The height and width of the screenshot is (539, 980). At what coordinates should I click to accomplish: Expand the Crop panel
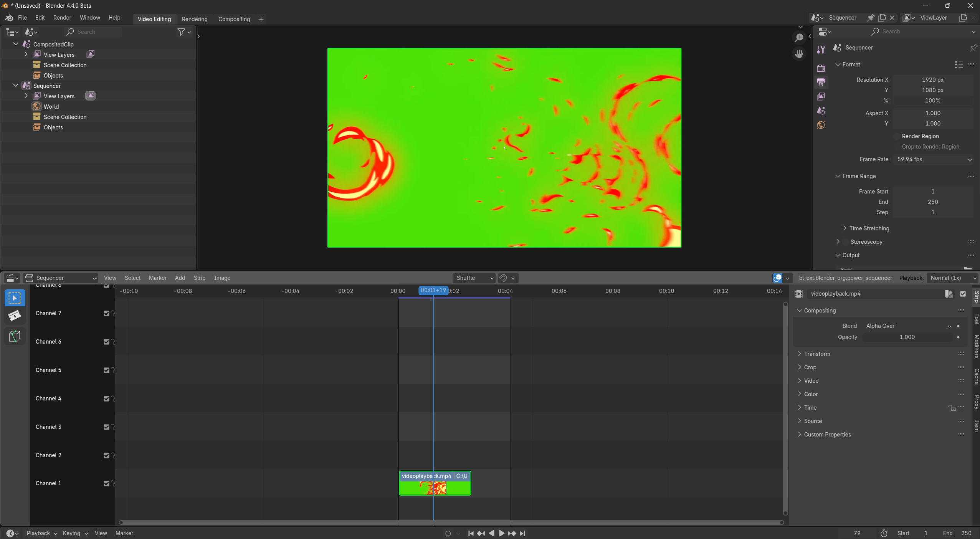810,367
